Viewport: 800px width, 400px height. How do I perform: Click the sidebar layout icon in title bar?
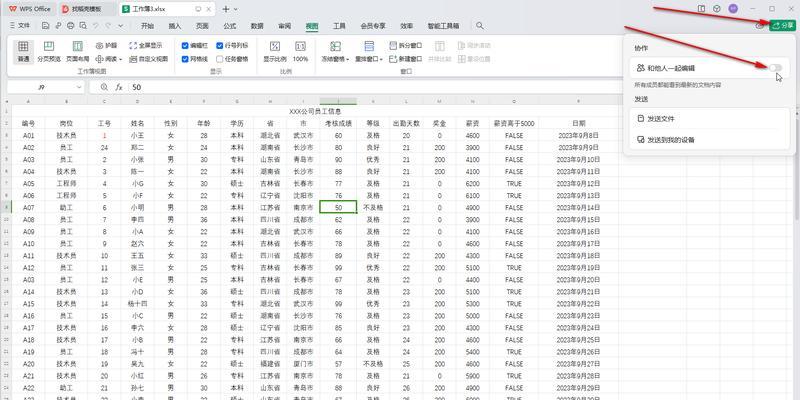coord(702,9)
